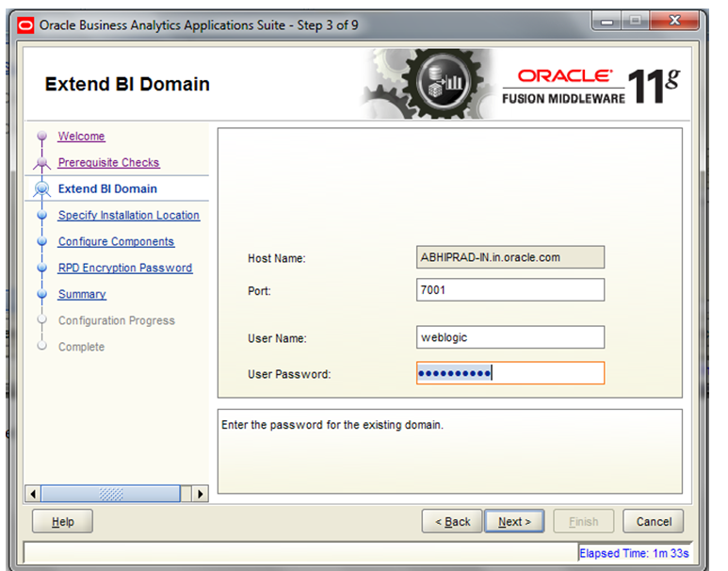
Task: Click the 'Port:' label
Action: (259, 291)
